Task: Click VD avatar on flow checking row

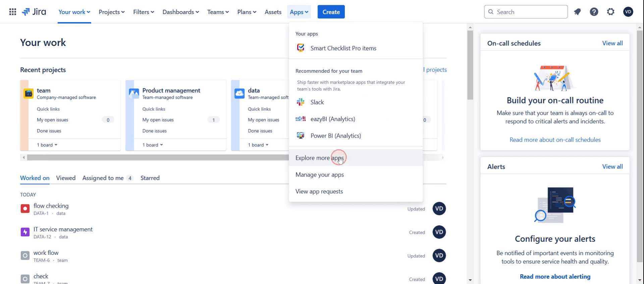Action: point(439,209)
